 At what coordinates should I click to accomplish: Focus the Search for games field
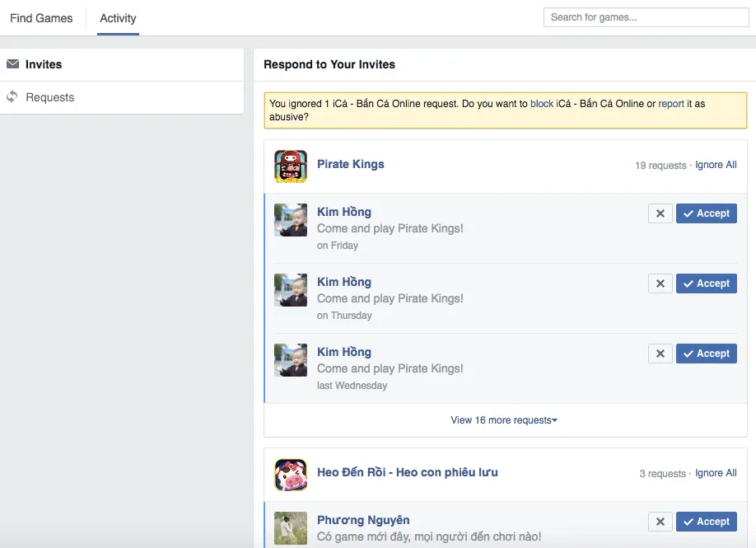645,17
